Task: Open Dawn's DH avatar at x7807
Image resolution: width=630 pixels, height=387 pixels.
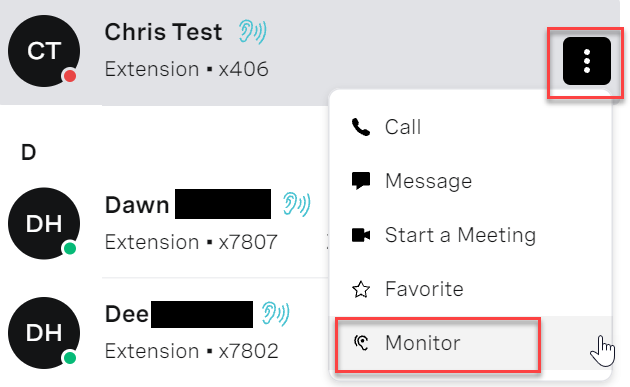Action: pyautogui.click(x=44, y=223)
